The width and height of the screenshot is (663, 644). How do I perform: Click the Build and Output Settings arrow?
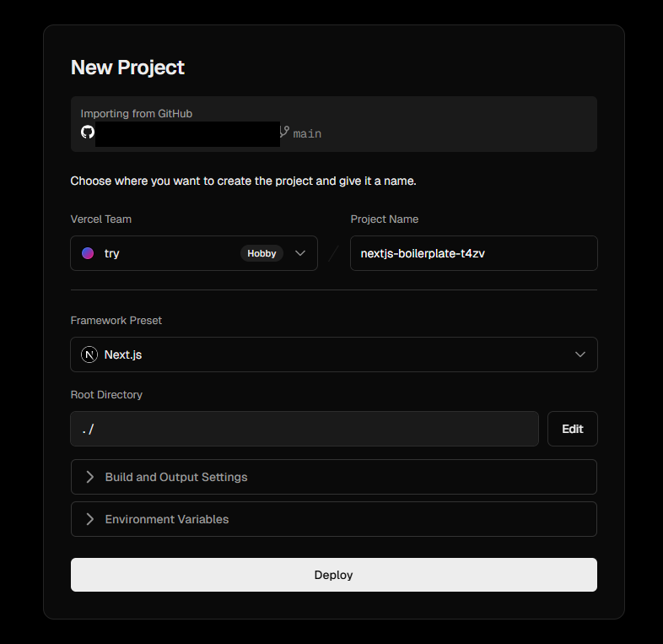pyautogui.click(x=90, y=477)
